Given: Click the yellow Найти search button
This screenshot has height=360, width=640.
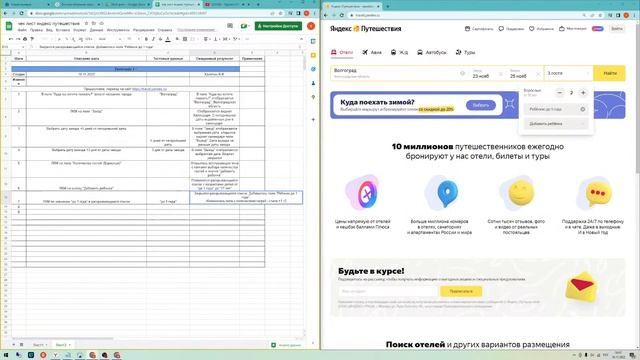Looking at the screenshot, I should tap(610, 73).
